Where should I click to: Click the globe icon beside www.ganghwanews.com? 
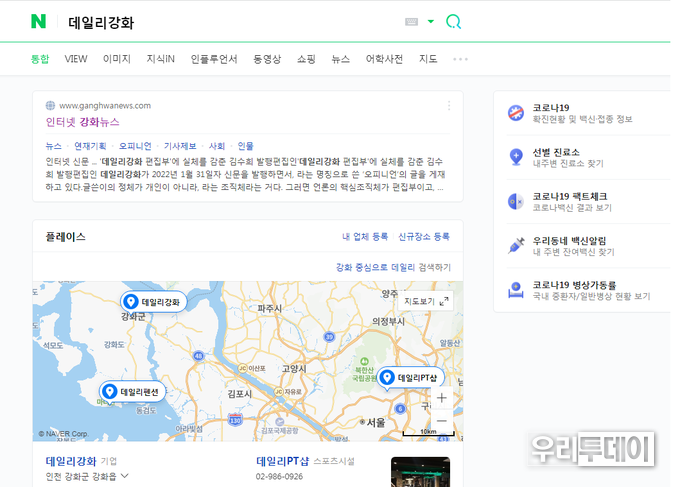[50, 105]
